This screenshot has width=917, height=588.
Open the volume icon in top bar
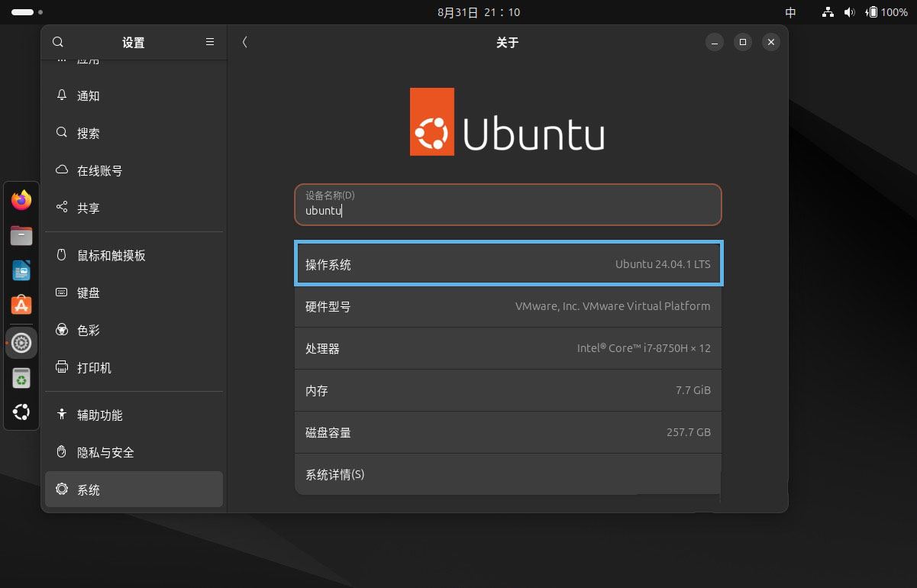pos(849,12)
